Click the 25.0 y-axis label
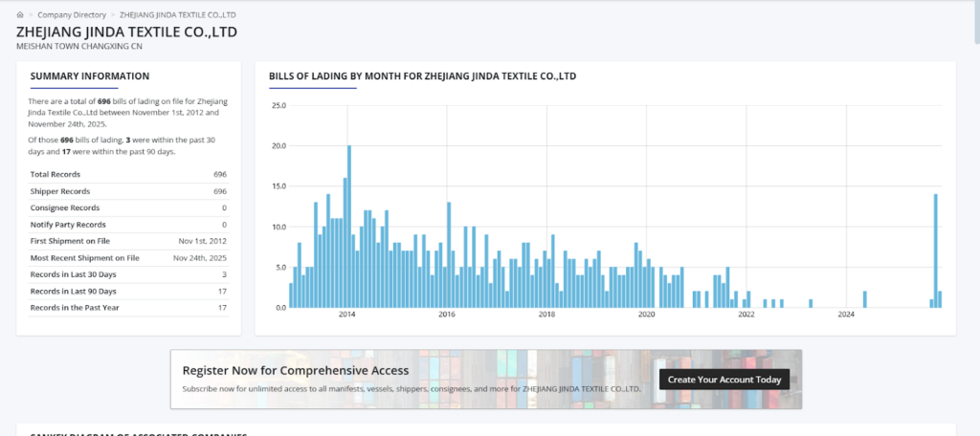This screenshot has height=436, width=980. point(278,105)
